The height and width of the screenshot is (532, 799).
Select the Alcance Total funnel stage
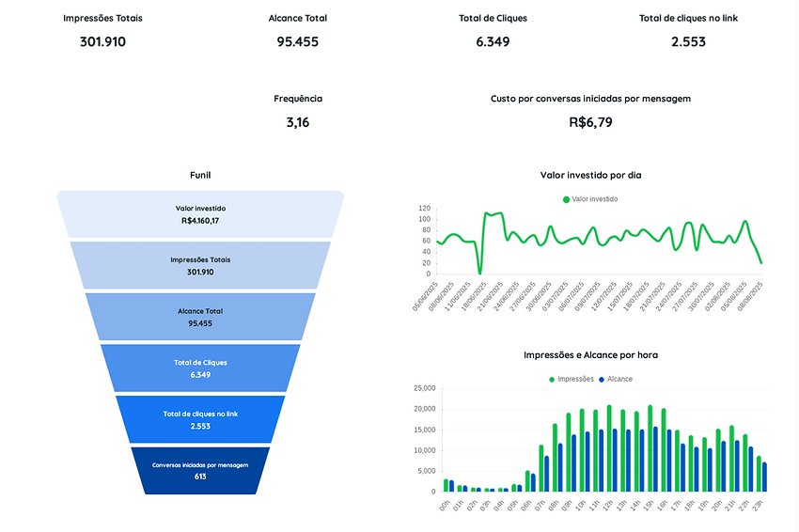(200, 317)
